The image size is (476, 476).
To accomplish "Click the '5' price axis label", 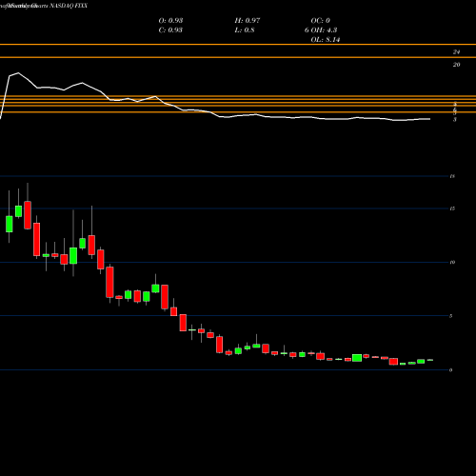I will [450, 316].
